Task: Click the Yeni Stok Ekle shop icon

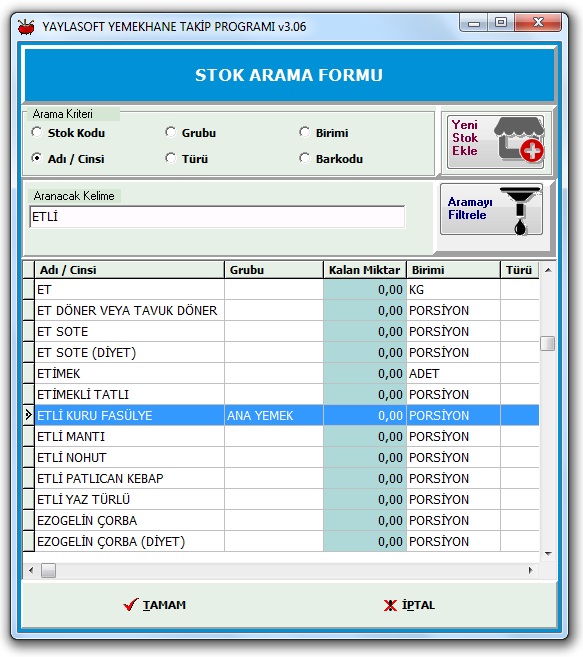Action: pos(519,140)
